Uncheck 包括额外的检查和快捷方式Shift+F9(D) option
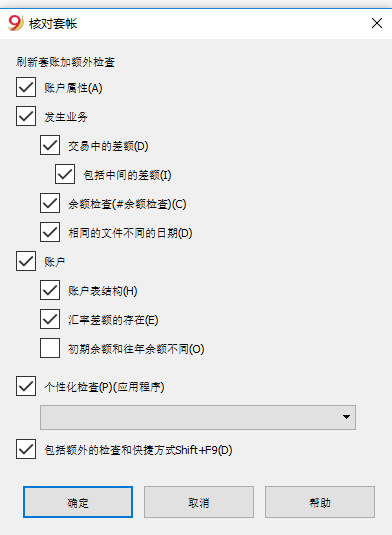This screenshot has height=535, width=392. [x=26, y=449]
